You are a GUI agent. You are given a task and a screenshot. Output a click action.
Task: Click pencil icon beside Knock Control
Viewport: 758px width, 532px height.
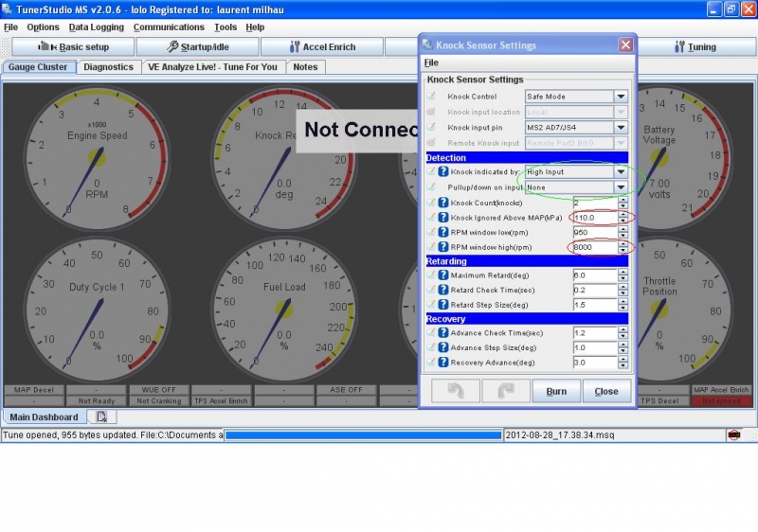(431, 96)
